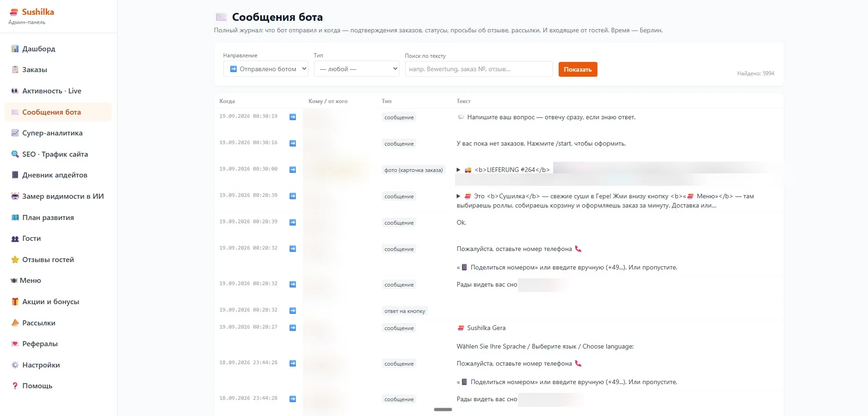Open the Дашборд chart icon
The image size is (868, 416).
point(15,49)
